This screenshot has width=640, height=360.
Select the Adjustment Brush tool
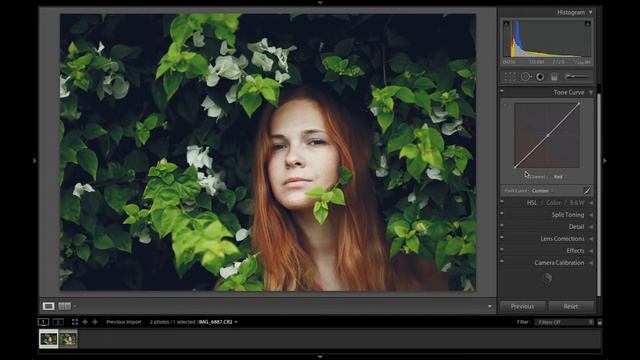click(577, 77)
